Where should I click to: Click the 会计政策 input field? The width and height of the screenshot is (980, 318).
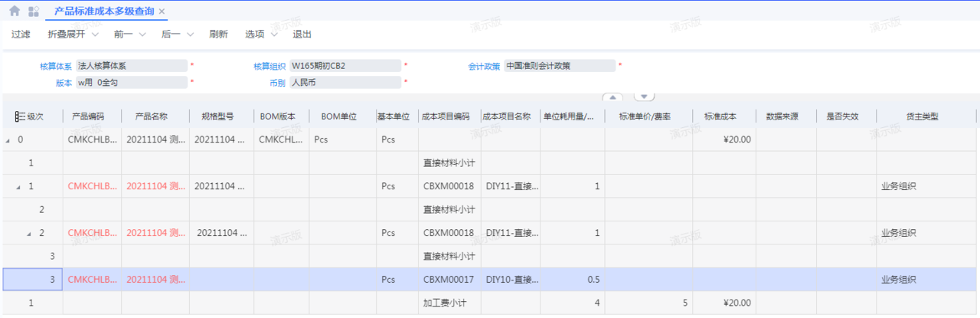click(x=559, y=66)
